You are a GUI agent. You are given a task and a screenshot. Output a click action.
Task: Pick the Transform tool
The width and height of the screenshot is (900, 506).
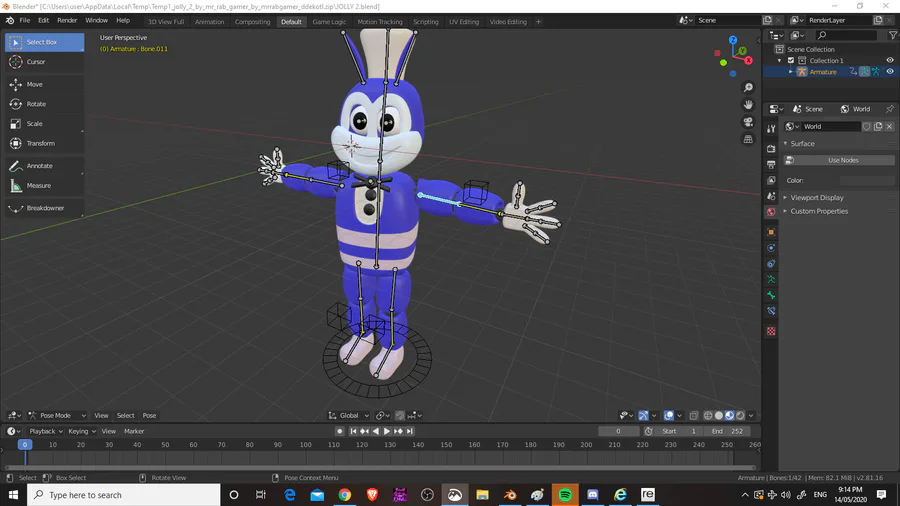click(x=44, y=143)
